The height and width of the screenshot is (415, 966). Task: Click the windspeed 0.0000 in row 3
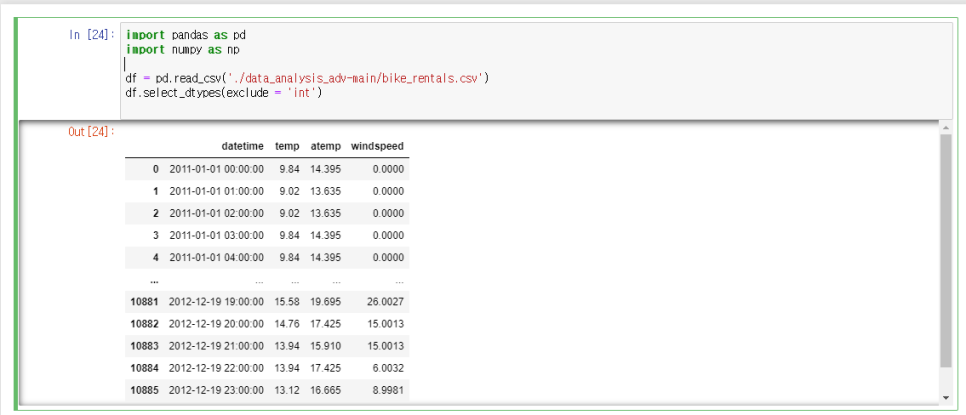tap(389, 236)
